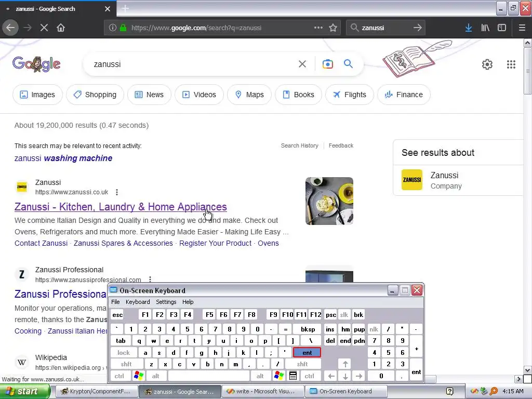This screenshot has width=532, height=399.
Task: Open the Library bookshelf icon
Action: click(x=485, y=28)
